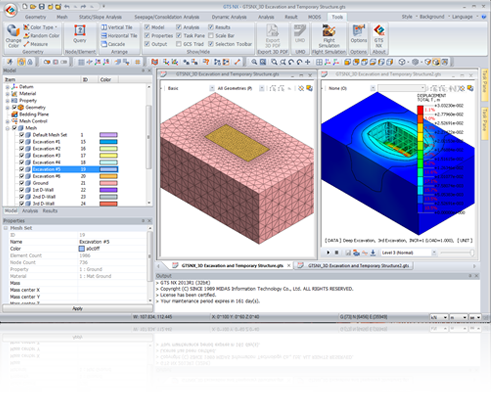Toggle the Selection Toolbar checkbox
This screenshot has height=400, width=491.
[211, 44]
